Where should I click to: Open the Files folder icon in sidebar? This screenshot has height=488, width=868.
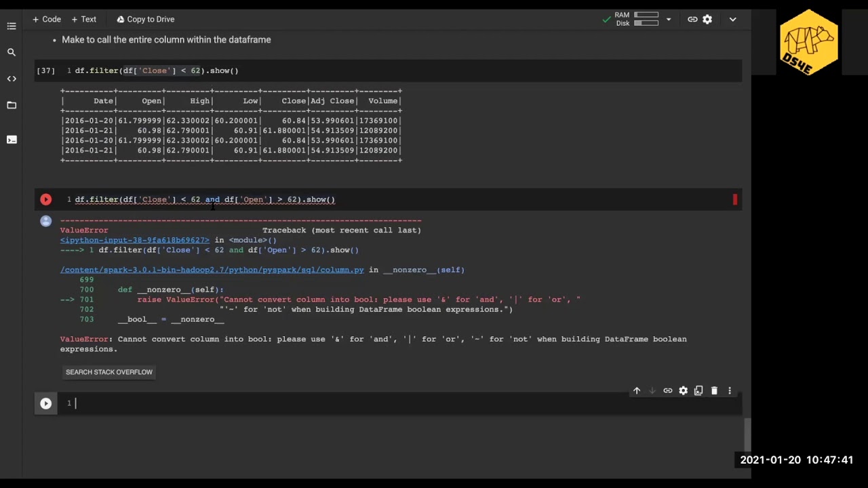[x=12, y=105]
